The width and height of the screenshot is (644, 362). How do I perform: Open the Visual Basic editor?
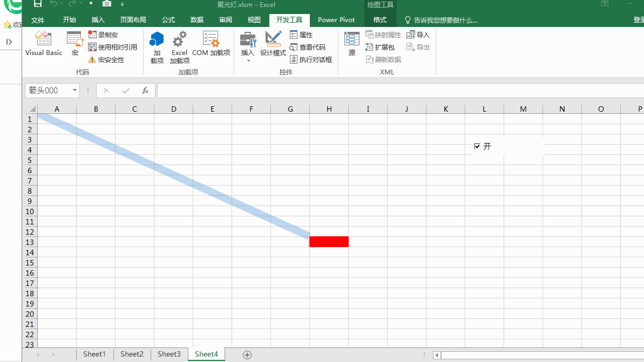pyautogui.click(x=44, y=44)
